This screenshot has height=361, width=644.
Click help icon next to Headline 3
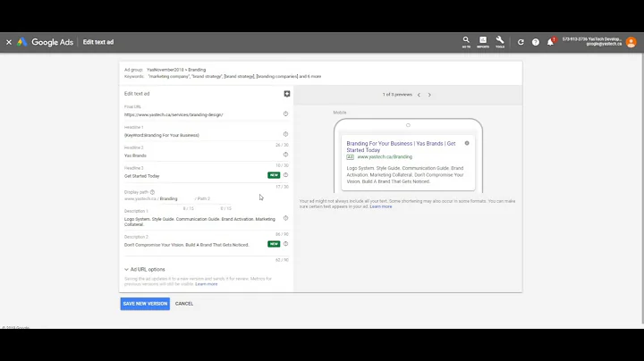285,175
